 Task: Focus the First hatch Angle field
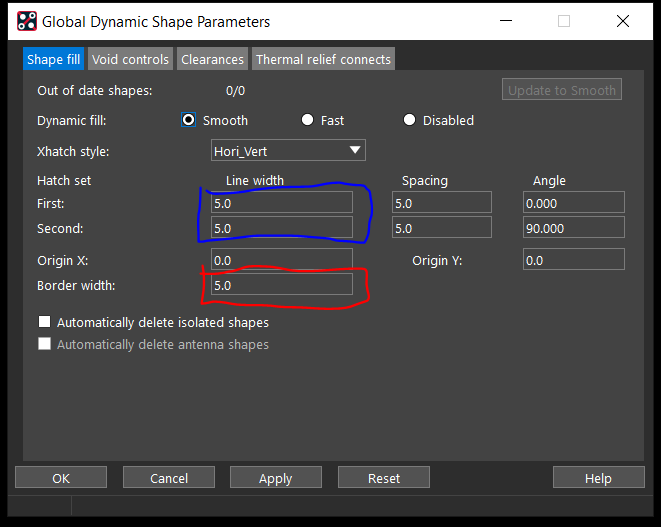(574, 203)
